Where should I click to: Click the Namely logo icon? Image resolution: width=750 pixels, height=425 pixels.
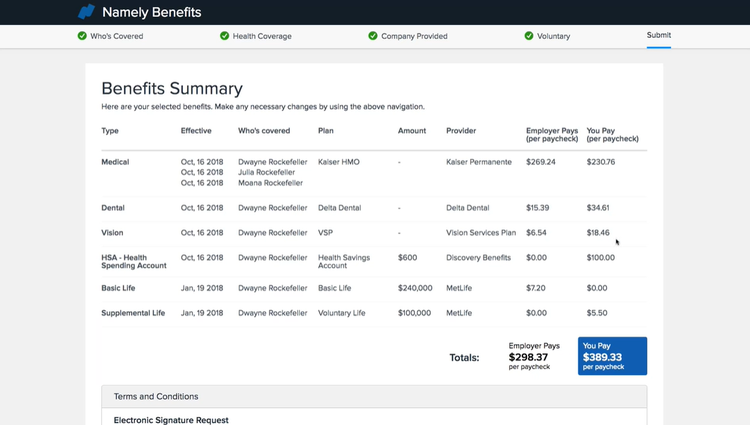point(87,12)
